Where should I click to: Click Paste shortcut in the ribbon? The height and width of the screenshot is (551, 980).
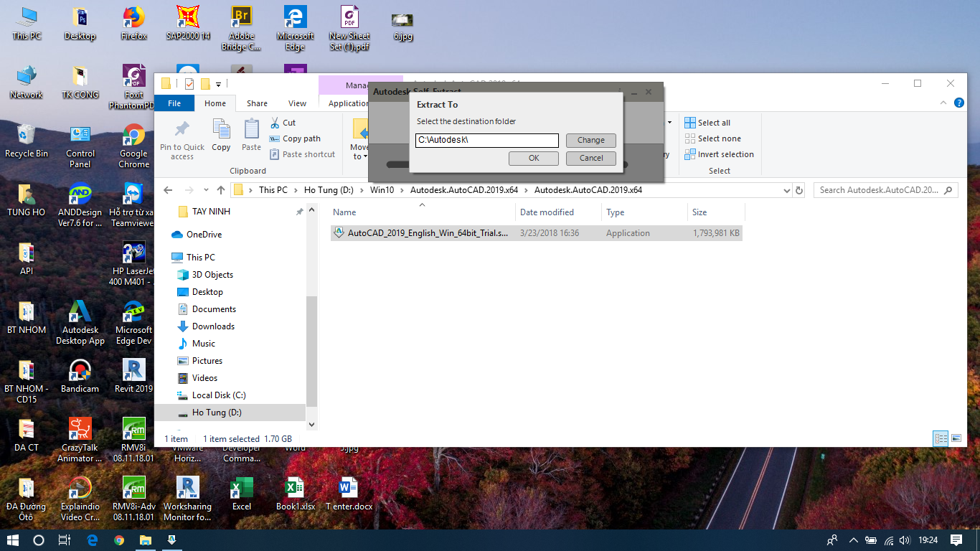pos(302,154)
